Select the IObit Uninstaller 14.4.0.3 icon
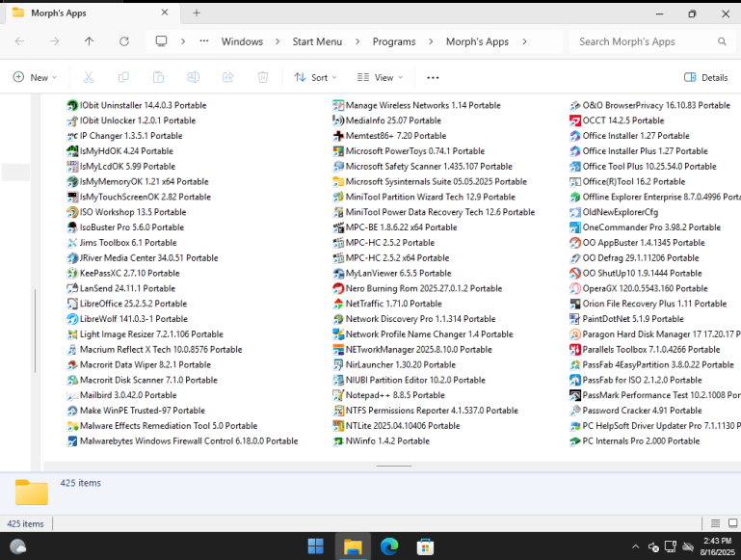This screenshot has width=741, height=560. pos(72,105)
